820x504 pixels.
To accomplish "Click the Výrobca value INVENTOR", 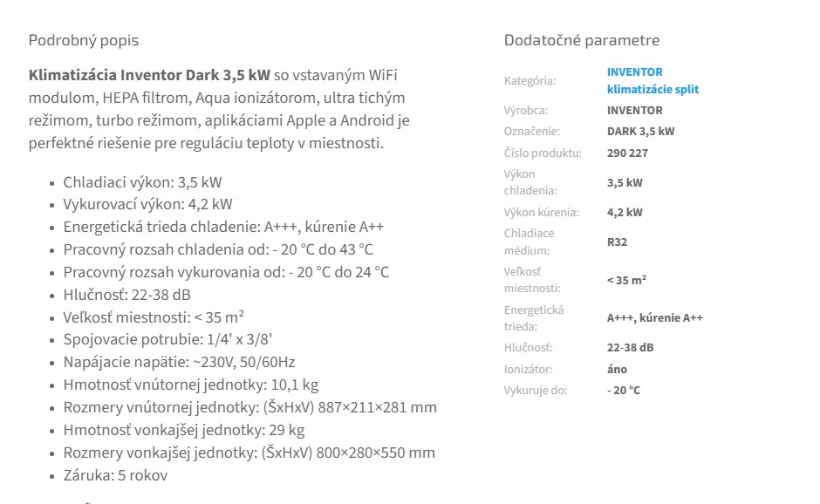I will (634, 111).
